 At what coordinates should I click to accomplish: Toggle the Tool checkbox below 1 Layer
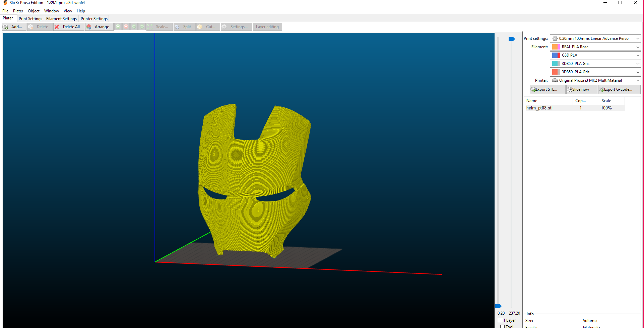[x=502, y=327]
